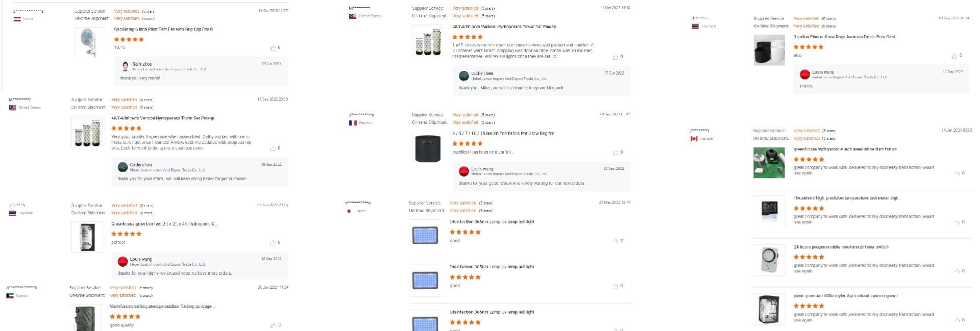
Task: Click the mechanical timer switch thumbnail
Action: pyautogui.click(x=769, y=260)
